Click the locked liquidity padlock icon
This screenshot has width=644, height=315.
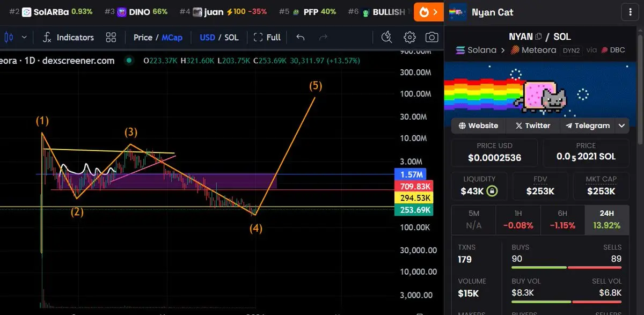(492, 191)
